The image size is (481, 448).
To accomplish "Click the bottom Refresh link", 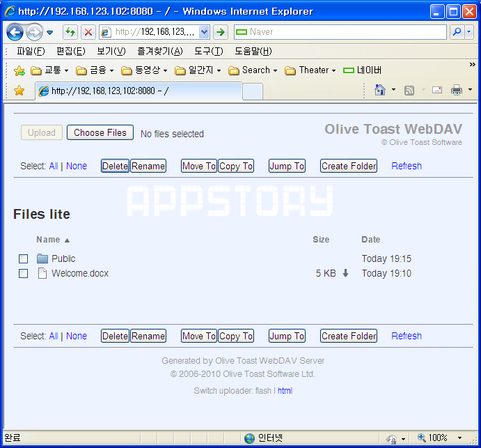I will click(x=407, y=336).
